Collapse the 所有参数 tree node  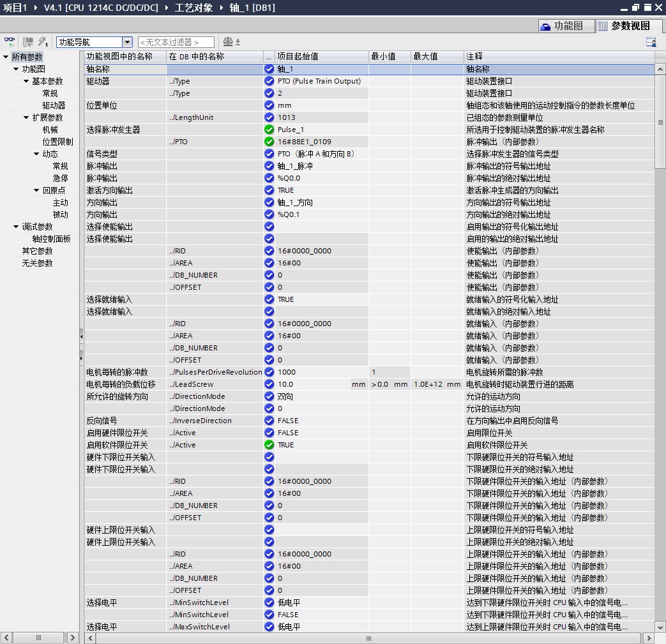click(x=6, y=56)
